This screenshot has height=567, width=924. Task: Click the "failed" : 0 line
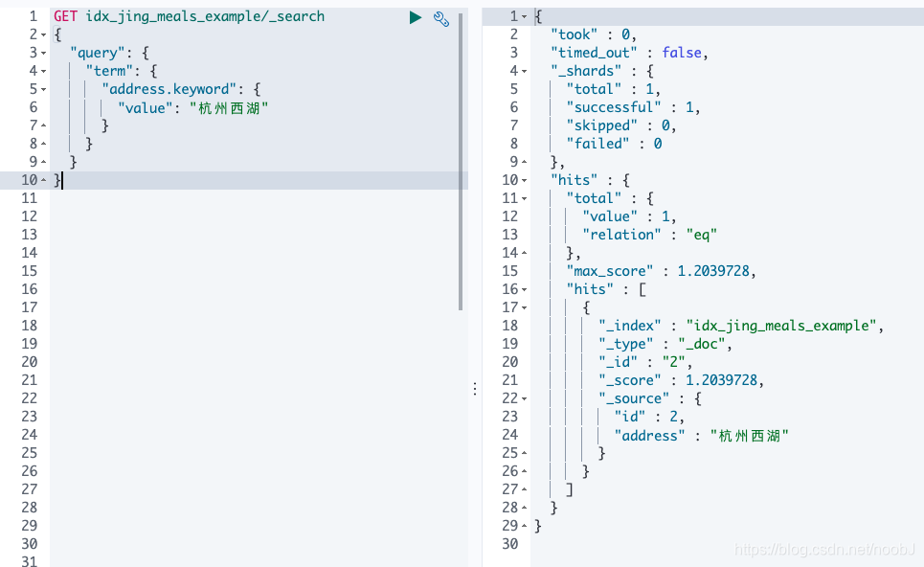pos(614,145)
